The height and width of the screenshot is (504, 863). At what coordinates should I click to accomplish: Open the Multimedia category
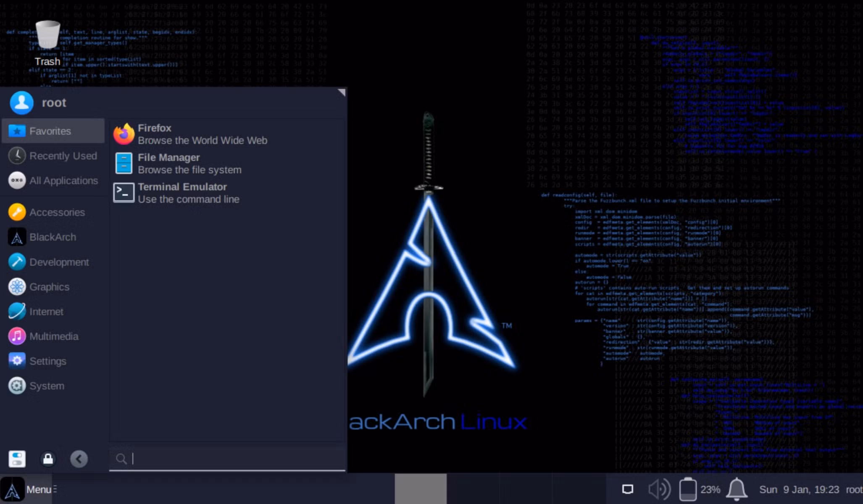53,336
